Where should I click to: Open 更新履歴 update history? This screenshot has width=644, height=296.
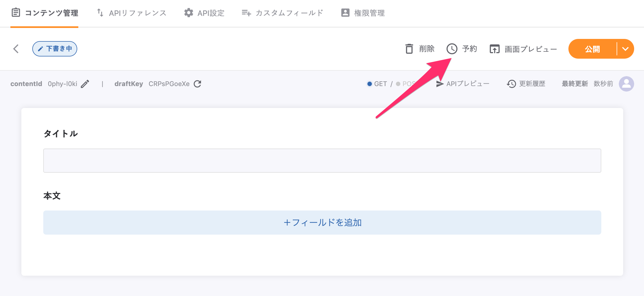point(526,84)
